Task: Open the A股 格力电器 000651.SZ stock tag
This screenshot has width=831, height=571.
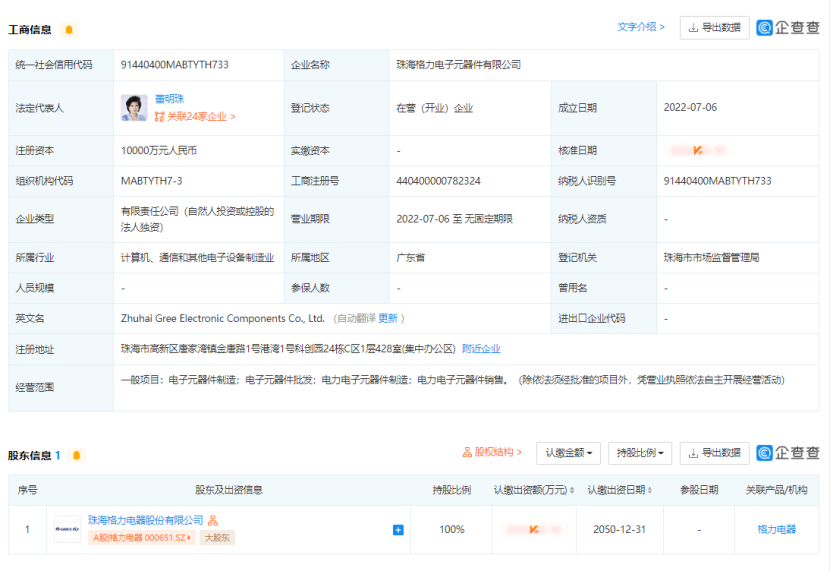Action: coord(142,538)
